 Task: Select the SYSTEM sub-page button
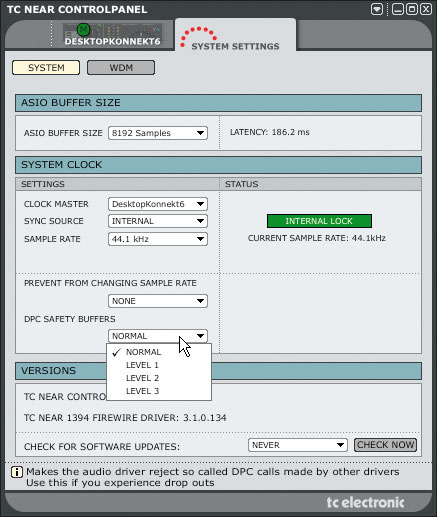click(46, 68)
